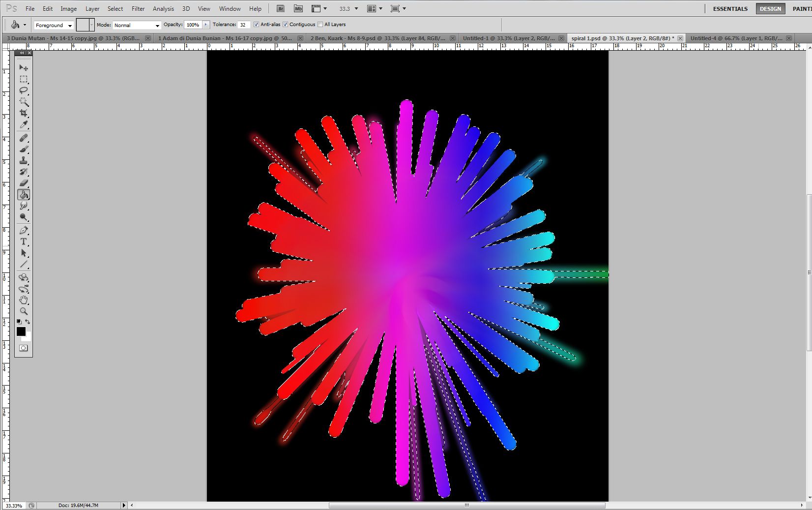
Task: Close the spiral 1.psd tab
Action: tap(680, 38)
